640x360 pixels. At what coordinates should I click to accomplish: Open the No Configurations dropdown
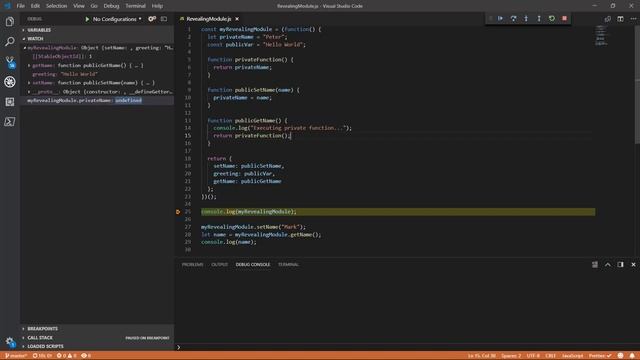click(117, 19)
